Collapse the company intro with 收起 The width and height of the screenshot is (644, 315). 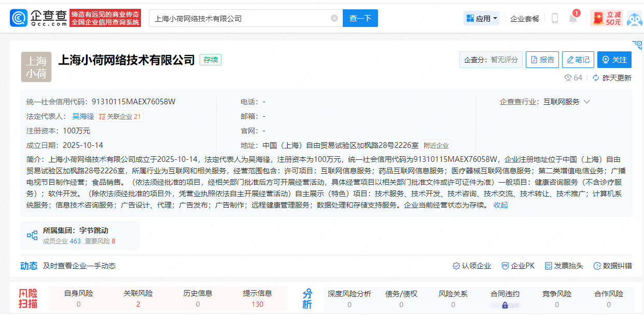[500, 205]
